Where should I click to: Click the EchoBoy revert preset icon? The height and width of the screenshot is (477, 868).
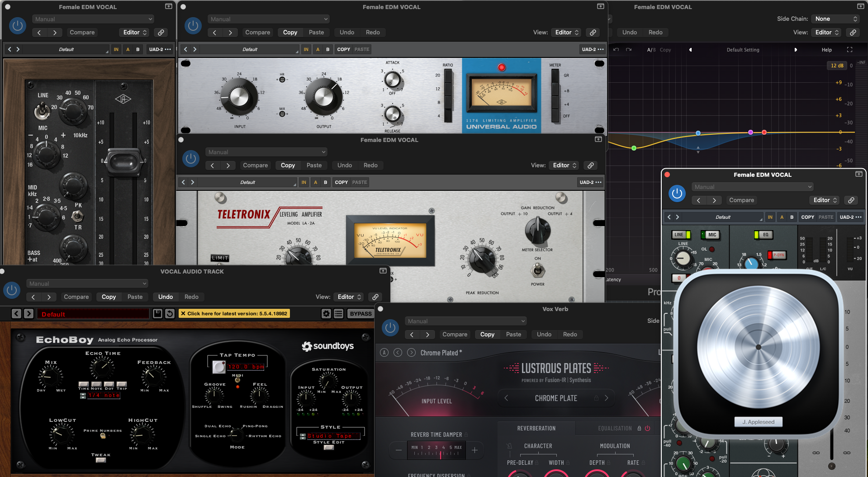(170, 313)
